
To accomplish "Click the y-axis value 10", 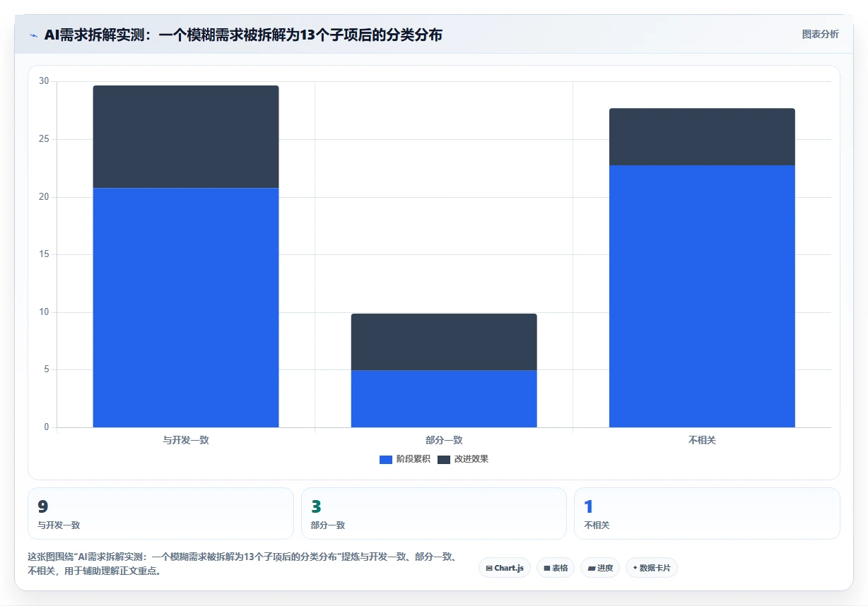I will (x=44, y=312).
